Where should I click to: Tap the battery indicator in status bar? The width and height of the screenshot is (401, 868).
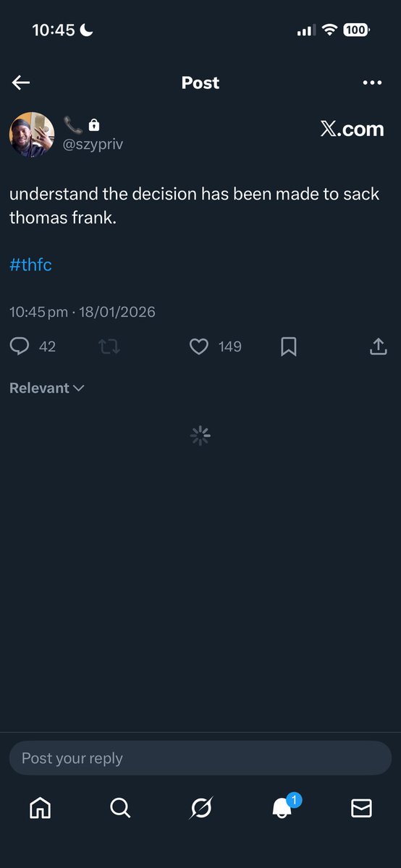coord(357,30)
